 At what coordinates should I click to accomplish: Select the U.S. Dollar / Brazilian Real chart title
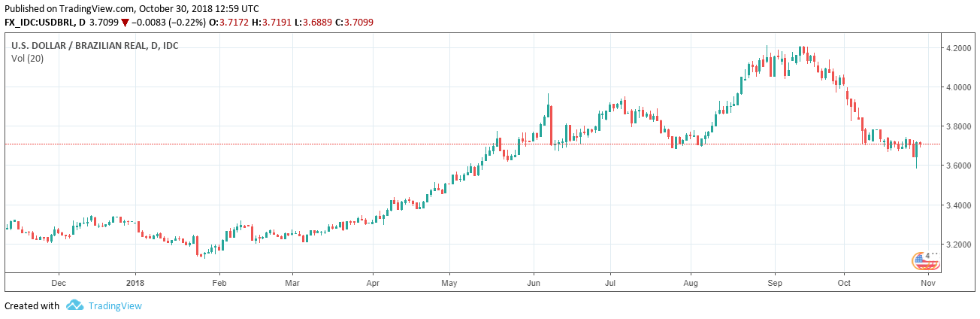(95, 46)
